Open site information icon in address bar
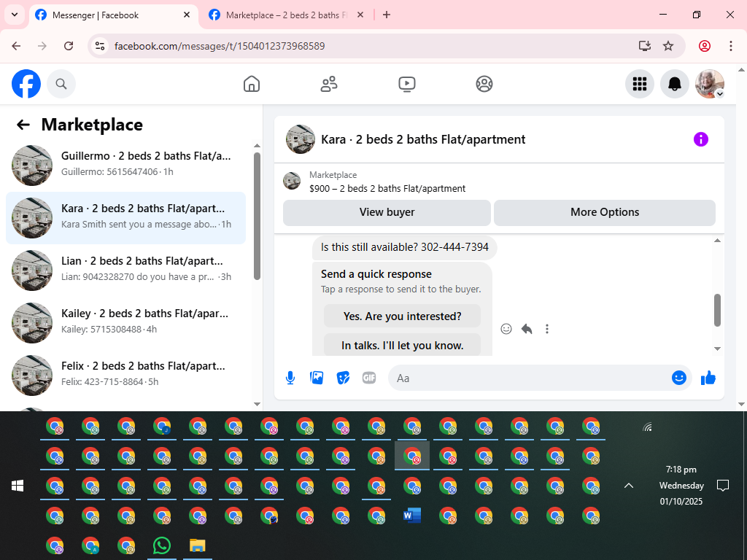 [x=99, y=46]
